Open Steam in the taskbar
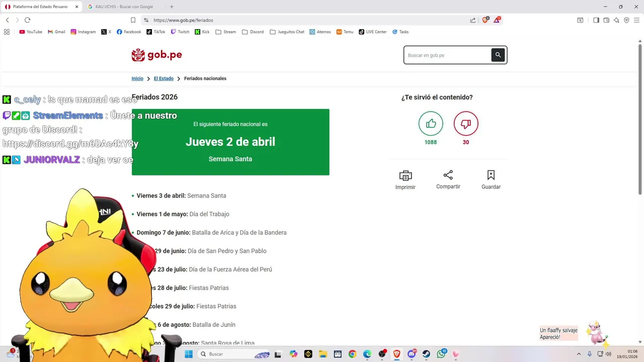Screen dimensions: 644x362 coord(426,354)
